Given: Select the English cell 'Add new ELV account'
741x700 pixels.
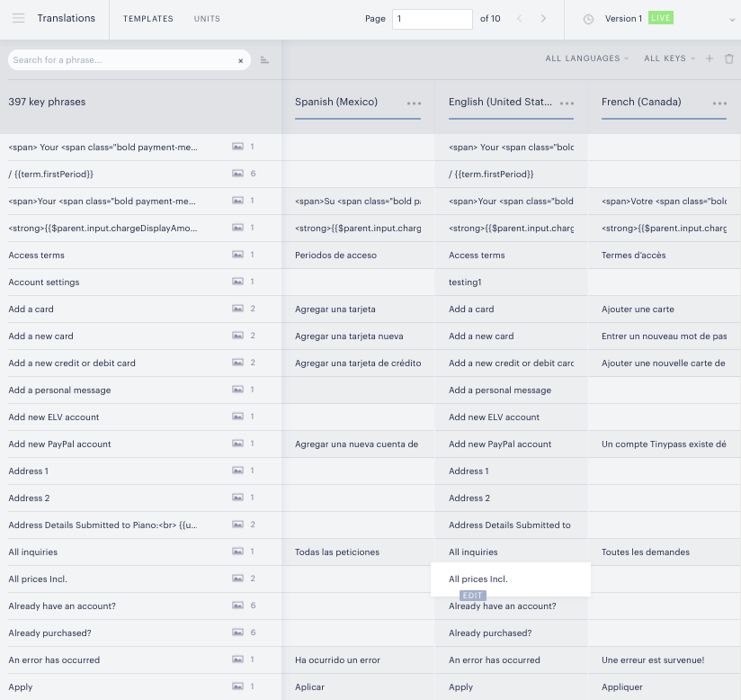Looking at the screenshot, I should (494, 417).
